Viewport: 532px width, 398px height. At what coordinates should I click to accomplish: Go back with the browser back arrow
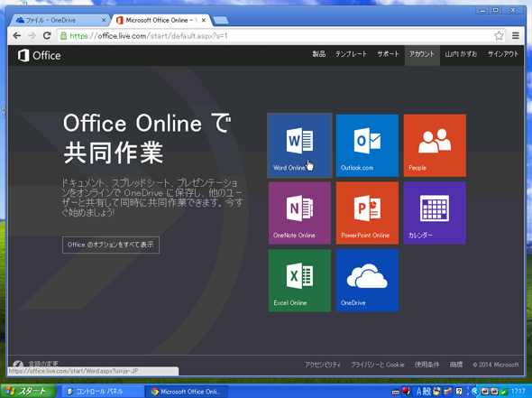tap(16, 36)
